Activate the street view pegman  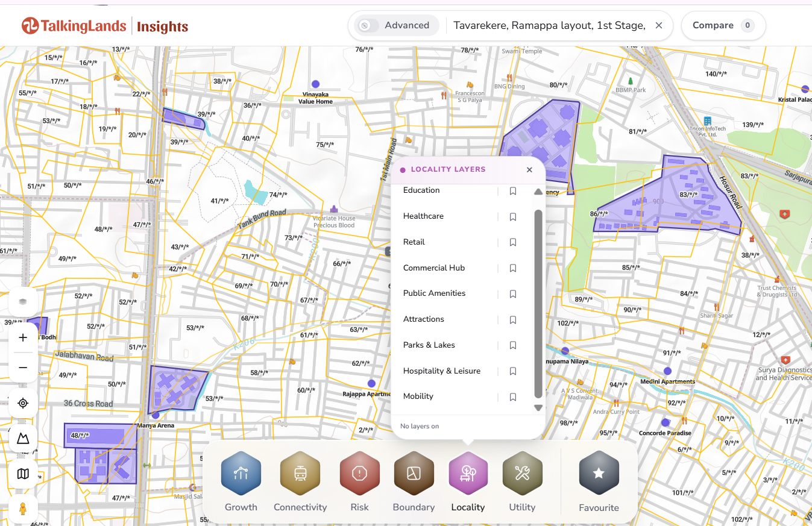coord(24,509)
